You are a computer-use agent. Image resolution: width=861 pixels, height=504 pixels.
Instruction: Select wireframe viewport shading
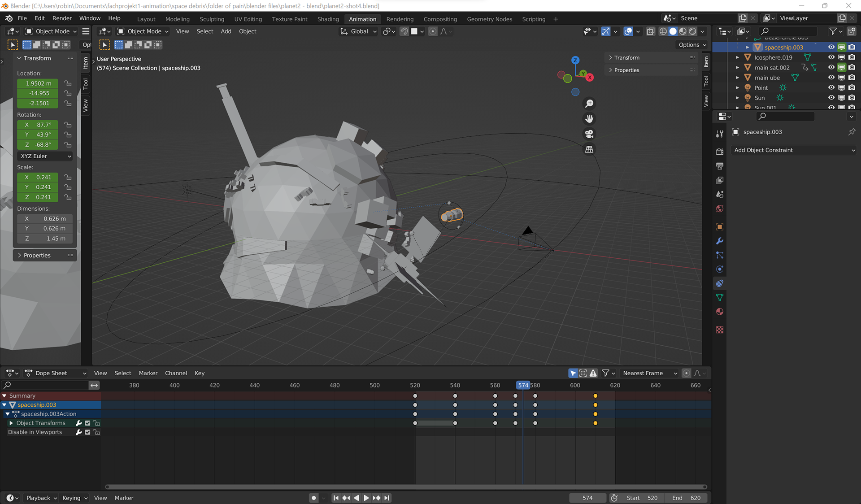click(x=663, y=31)
